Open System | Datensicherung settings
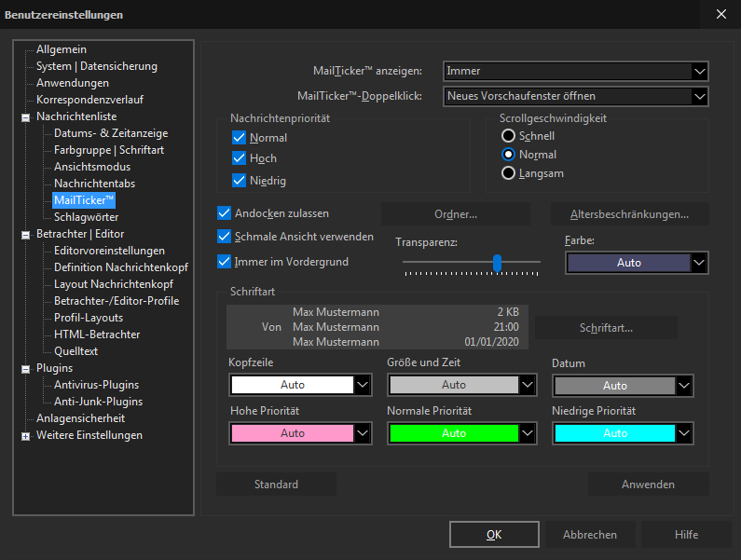Image resolution: width=741 pixels, height=560 pixels. point(97,66)
